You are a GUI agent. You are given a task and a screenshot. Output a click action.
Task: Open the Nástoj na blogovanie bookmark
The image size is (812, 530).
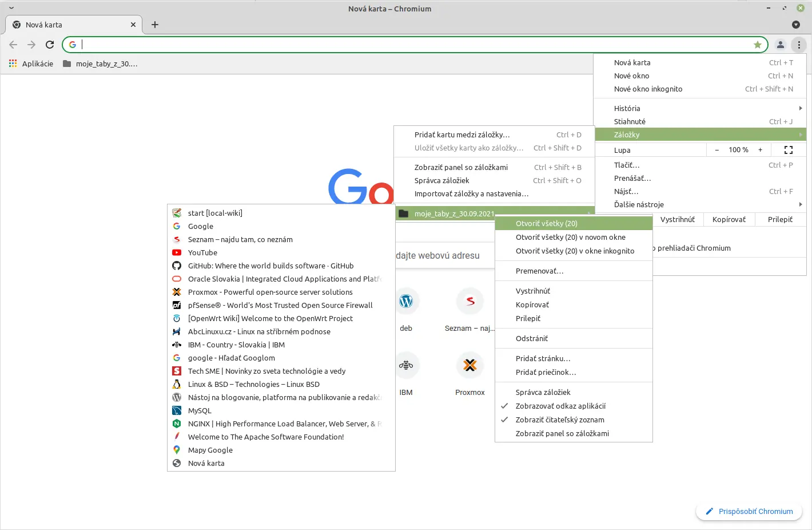[281, 397]
